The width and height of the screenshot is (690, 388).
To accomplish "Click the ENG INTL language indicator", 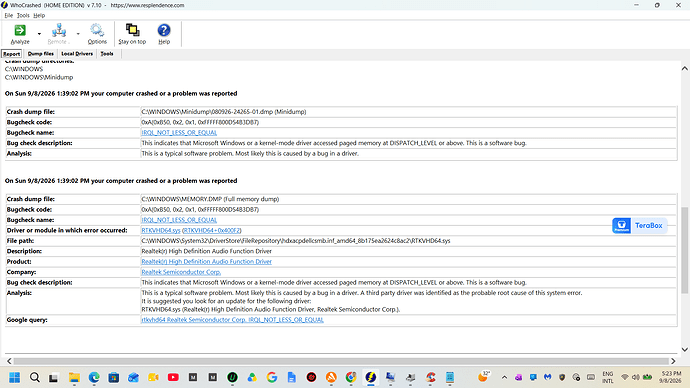I will click(x=608, y=377).
